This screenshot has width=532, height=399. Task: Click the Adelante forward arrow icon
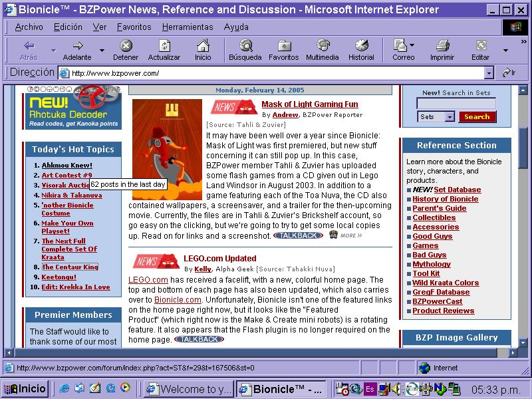click(78, 45)
